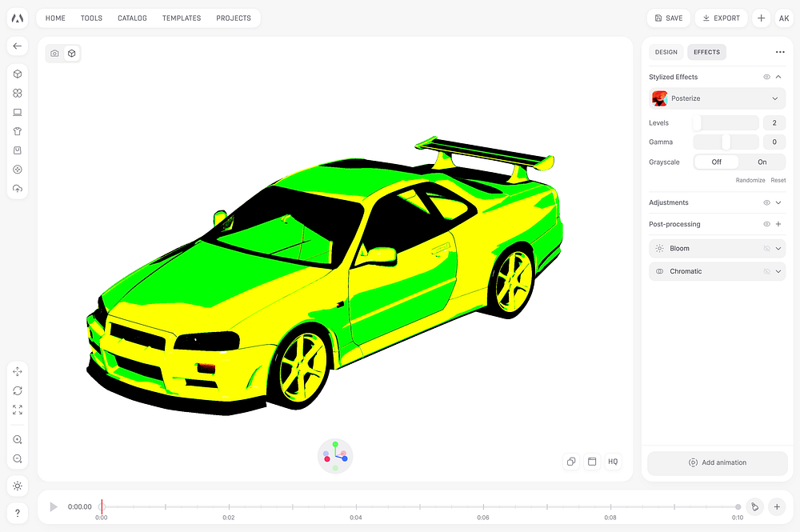This screenshot has height=532, width=800.
Task: Click the app logo icon
Action: (18, 18)
